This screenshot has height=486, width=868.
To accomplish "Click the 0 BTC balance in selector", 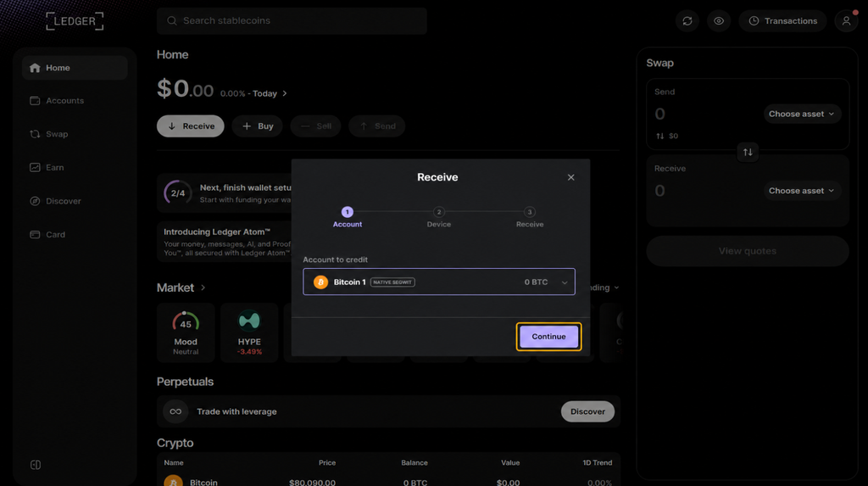I will [x=536, y=282].
